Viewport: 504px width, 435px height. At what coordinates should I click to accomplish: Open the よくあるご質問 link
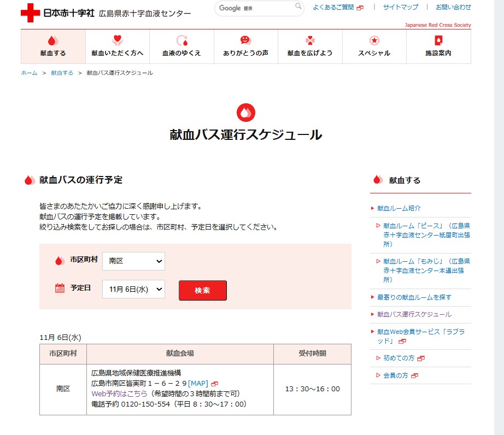coord(333,7)
